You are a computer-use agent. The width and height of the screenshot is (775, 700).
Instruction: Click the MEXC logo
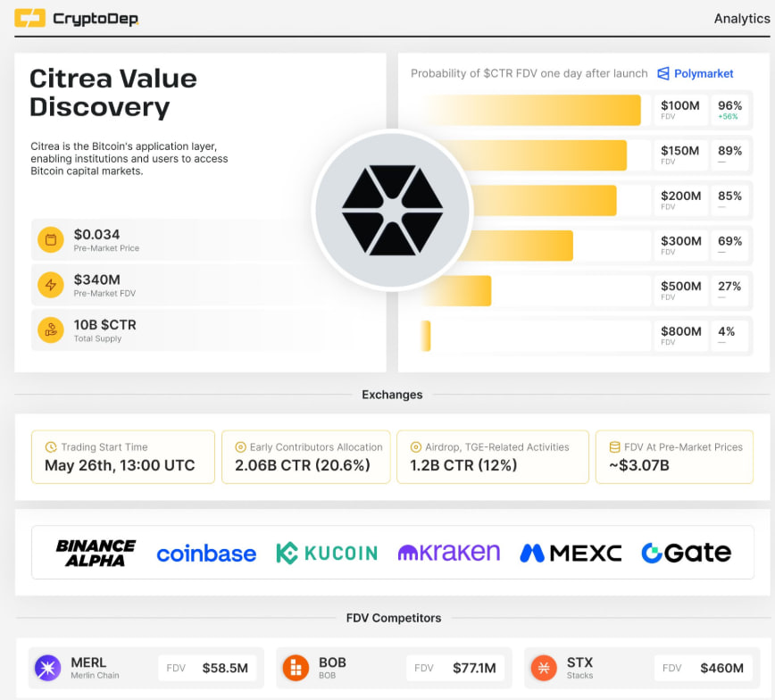[571, 553]
